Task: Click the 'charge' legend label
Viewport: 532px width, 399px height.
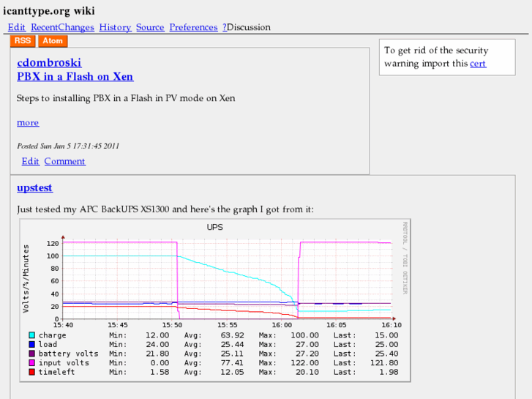Action: pos(52,335)
